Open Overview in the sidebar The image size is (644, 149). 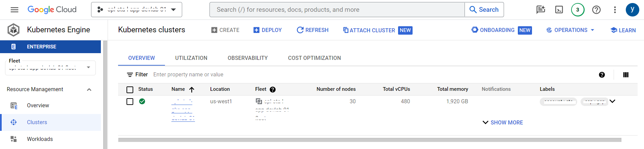[50, 106]
